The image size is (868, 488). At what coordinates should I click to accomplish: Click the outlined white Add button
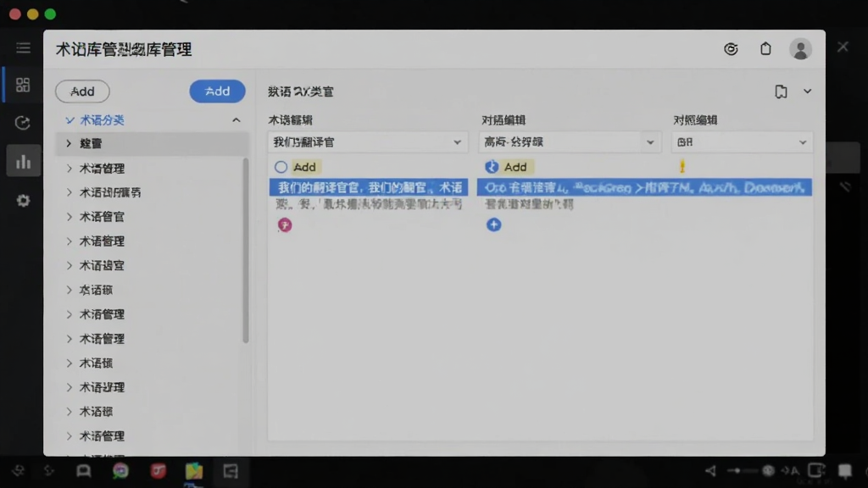click(x=82, y=91)
